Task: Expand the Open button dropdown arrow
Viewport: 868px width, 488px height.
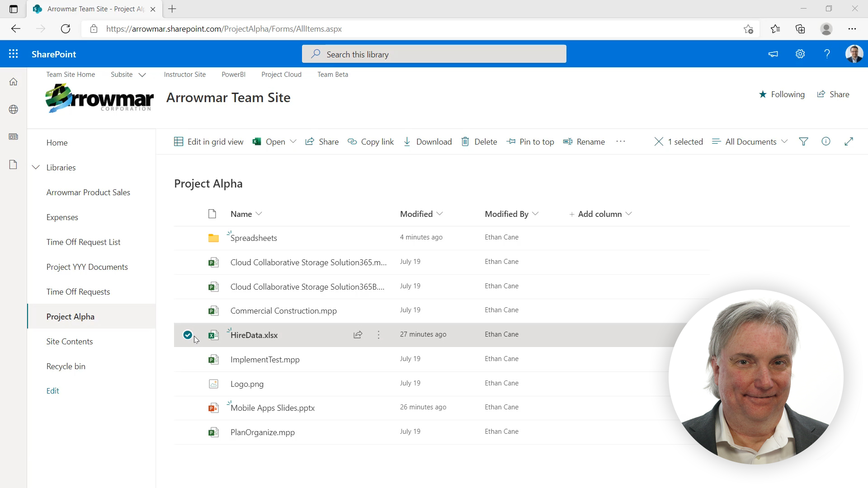Action: coord(293,141)
